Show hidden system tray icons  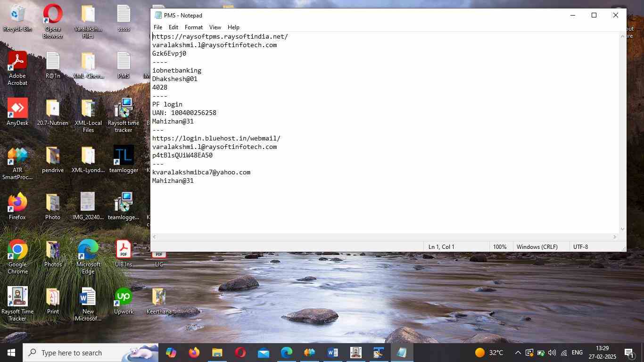[518, 353]
